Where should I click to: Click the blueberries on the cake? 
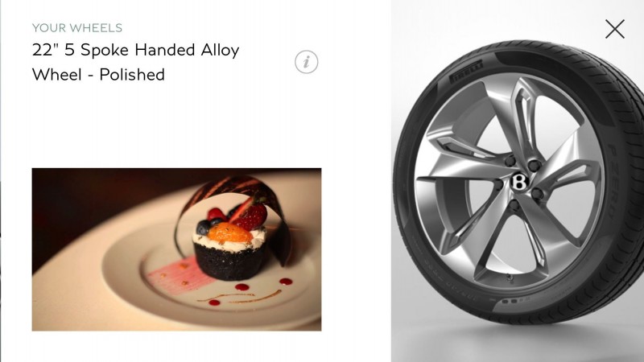[204, 226]
